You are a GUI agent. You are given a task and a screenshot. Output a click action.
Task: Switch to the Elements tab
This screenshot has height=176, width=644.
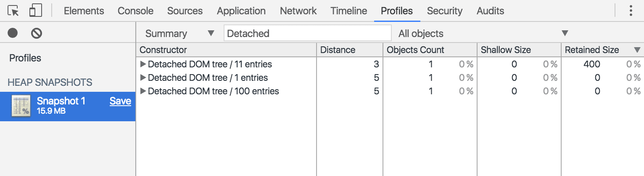pos(84,11)
